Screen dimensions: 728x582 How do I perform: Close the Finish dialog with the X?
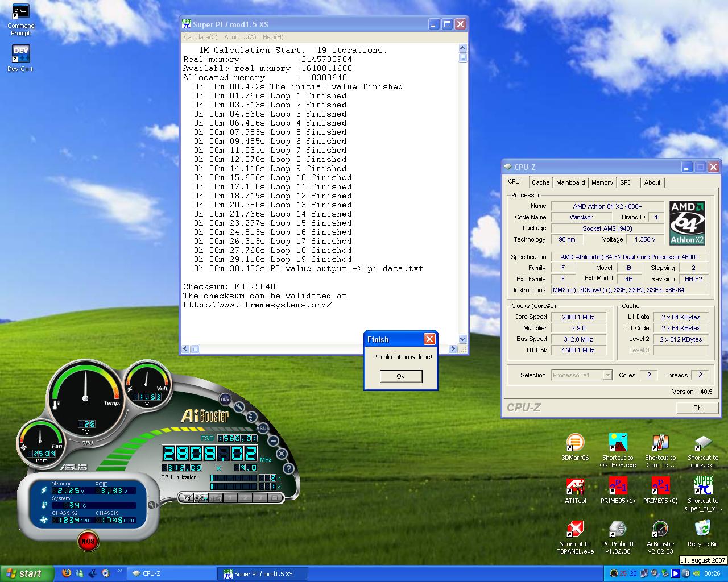click(x=429, y=339)
